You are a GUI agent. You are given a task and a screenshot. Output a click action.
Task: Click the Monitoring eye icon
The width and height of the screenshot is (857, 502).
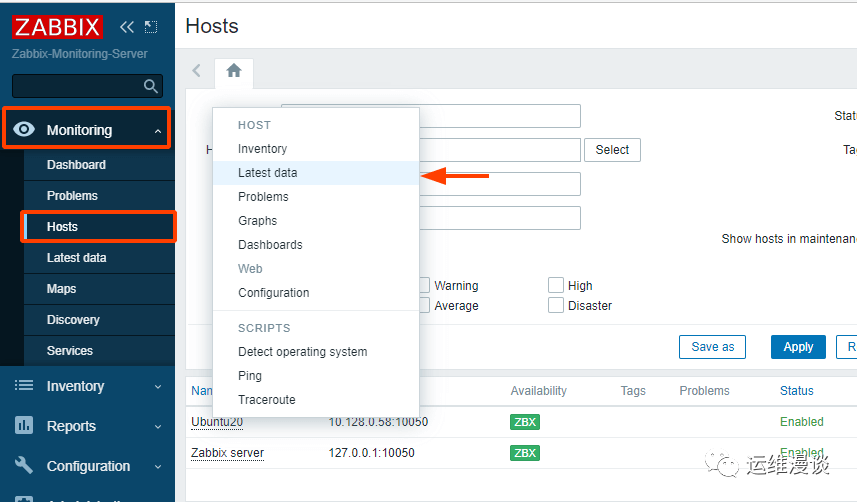[24, 129]
